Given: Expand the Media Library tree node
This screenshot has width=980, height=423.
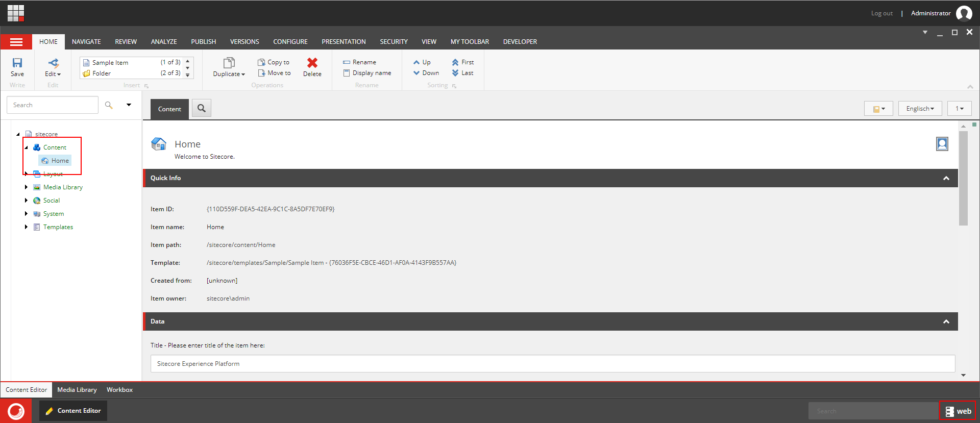Looking at the screenshot, I should [26, 187].
